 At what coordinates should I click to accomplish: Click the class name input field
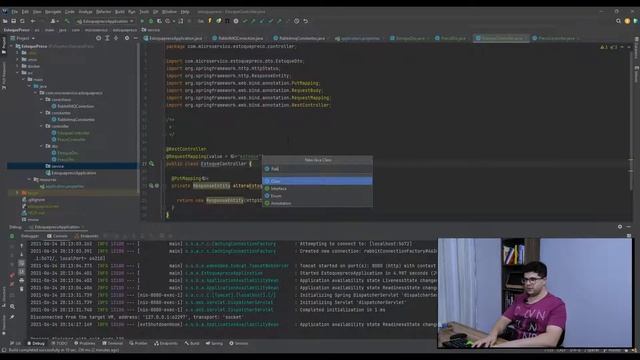[317, 169]
